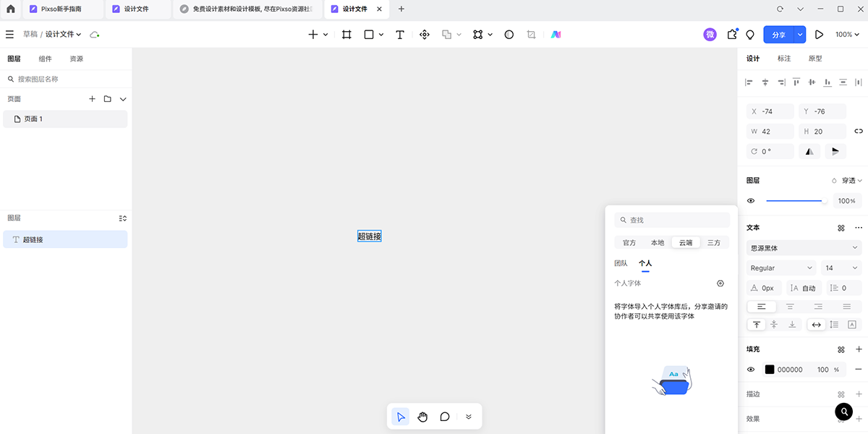This screenshot has width=868, height=434.
Task: Click the 搜索图层名称 search field
Action: click(x=69, y=79)
